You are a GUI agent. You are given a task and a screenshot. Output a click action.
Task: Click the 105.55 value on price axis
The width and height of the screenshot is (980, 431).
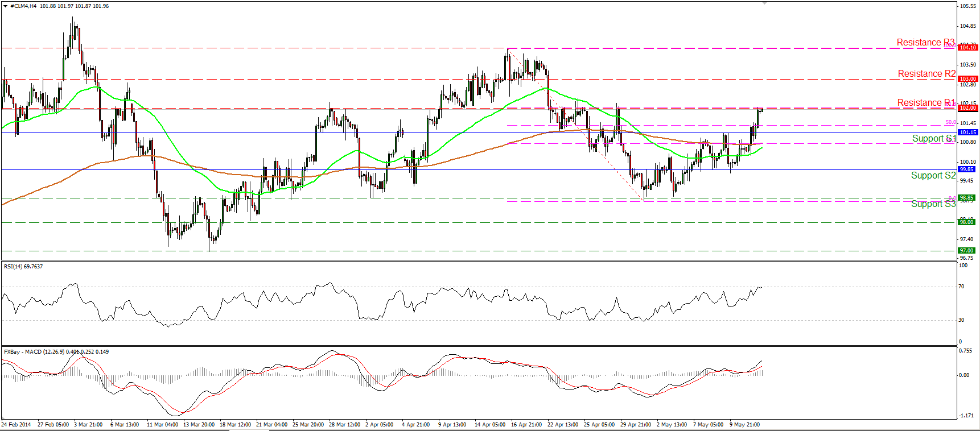(968, 6)
